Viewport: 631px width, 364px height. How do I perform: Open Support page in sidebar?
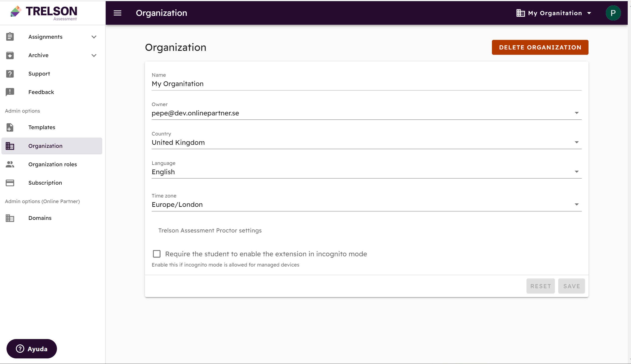tap(52, 74)
